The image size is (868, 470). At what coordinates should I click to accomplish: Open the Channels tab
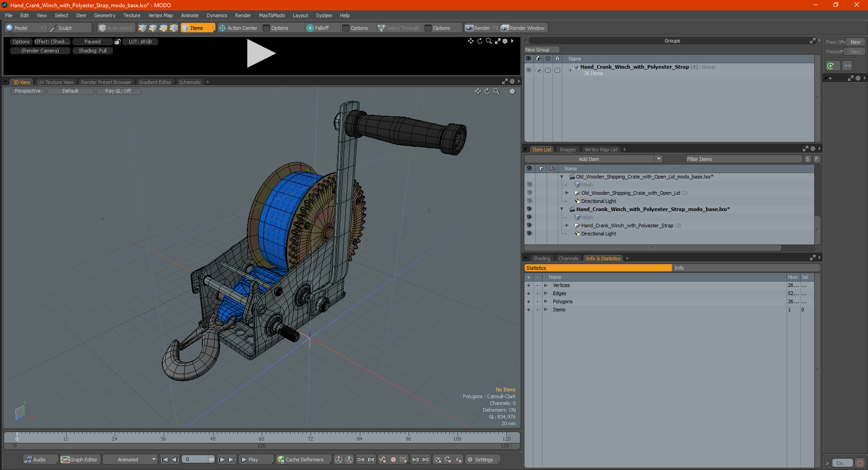568,258
